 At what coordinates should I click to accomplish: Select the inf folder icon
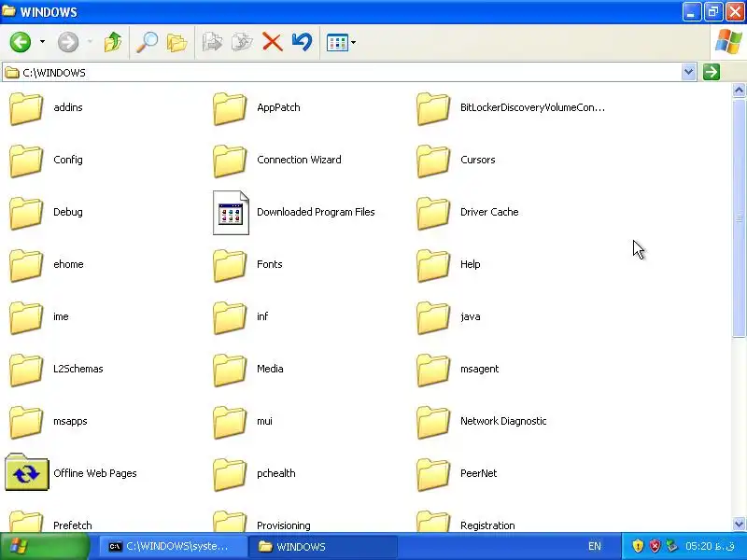pos(230,318)
